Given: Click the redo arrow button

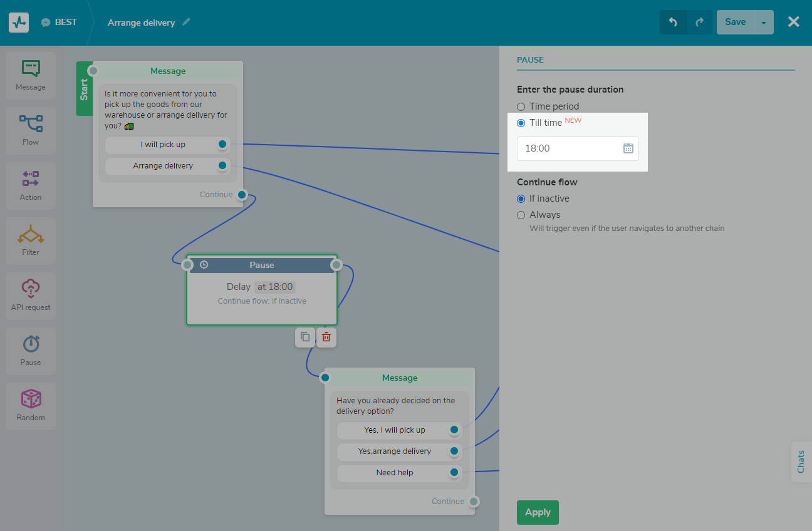Looking at the screenshot, I should 699,23.
